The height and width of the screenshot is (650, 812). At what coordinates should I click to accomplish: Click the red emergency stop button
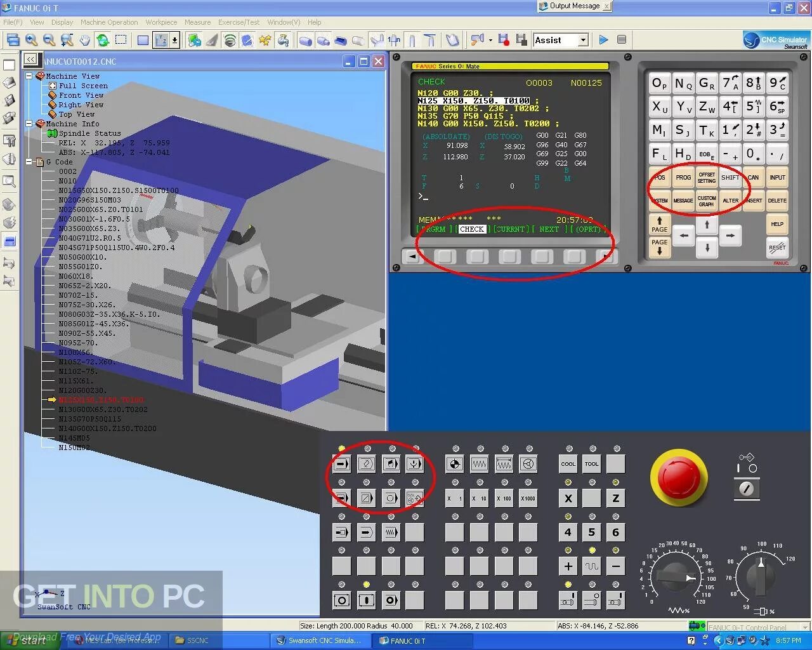click(678, 478)
